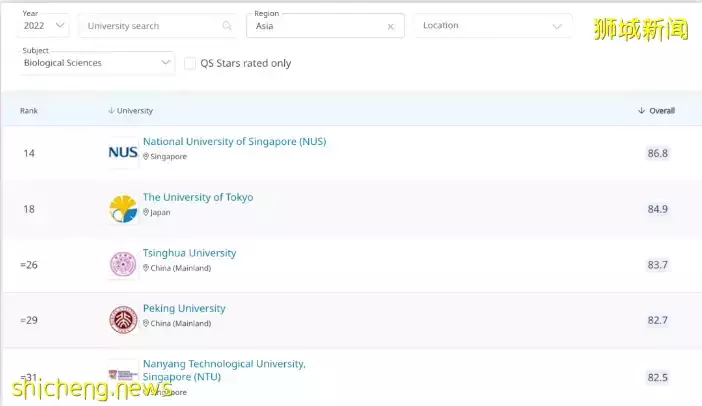The height and width of the screenshot is (406, 702).
Task: Click the University of Tokyo logo
Action: 123,209
